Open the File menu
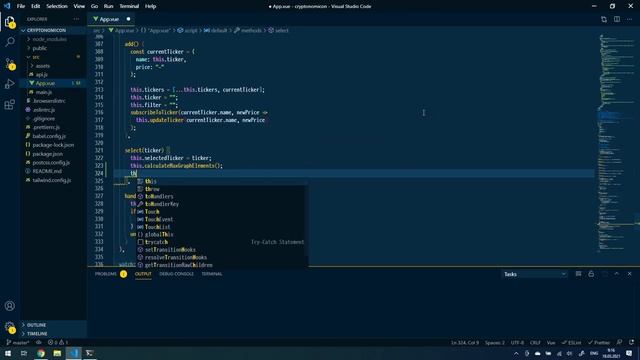Screen dimensions: 640x360 tap(21, 6)
